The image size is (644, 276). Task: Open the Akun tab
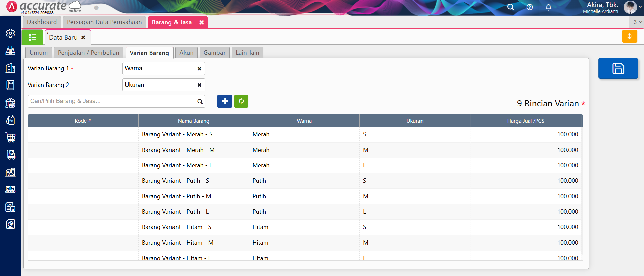tap(186, 53)
